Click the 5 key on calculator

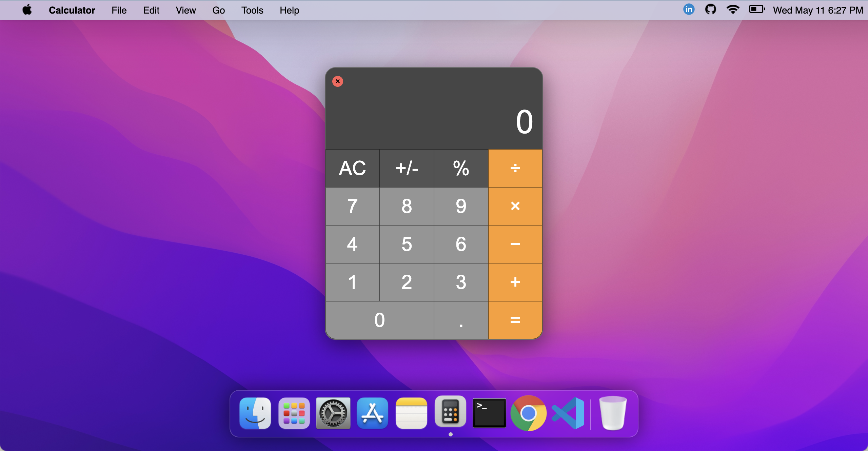407,244
